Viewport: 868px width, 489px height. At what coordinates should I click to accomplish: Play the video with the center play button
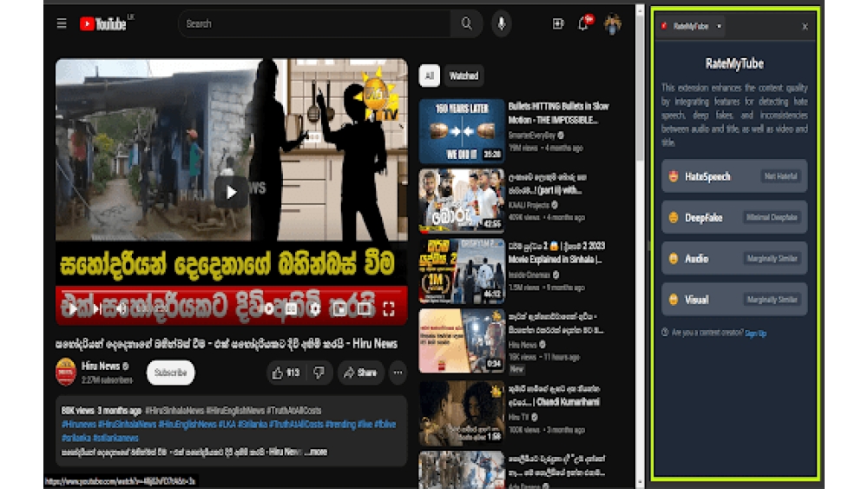point(231,192)
